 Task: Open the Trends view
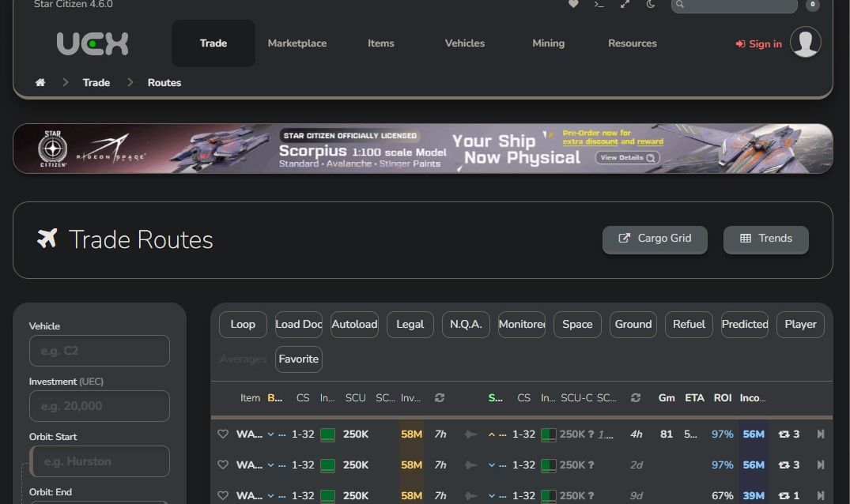765,238
